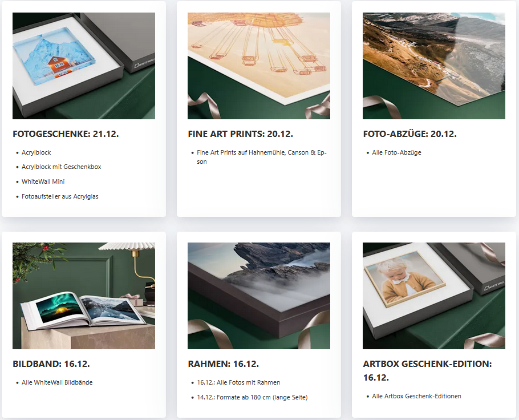Image resolution: width=519 pixels, height=420 pixels.
Task: Click the Fotogeschenke: 21.12. heading
Action: 66,134
